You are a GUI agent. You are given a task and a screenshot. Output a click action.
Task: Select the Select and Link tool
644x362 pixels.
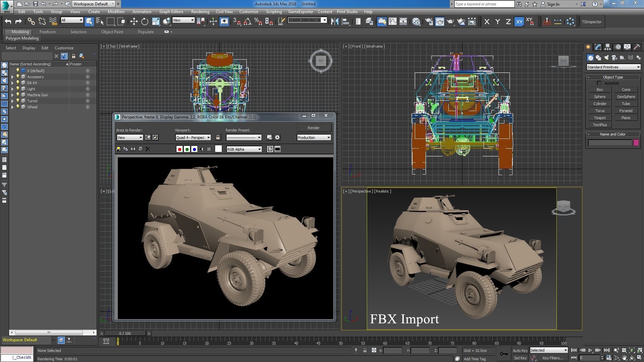pyautogui.click(x=31, y=22)
